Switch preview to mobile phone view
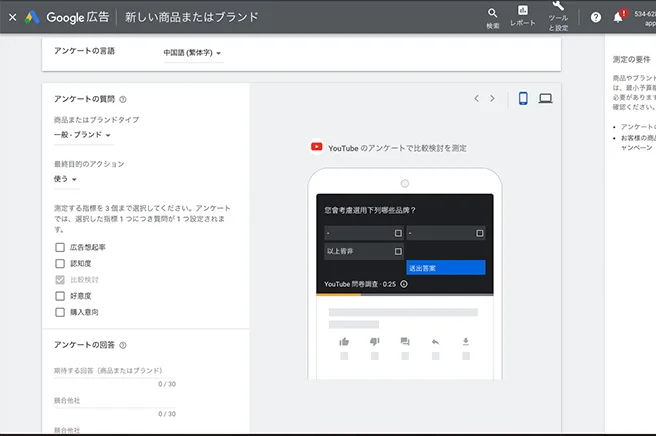 (x=523, y=98)
